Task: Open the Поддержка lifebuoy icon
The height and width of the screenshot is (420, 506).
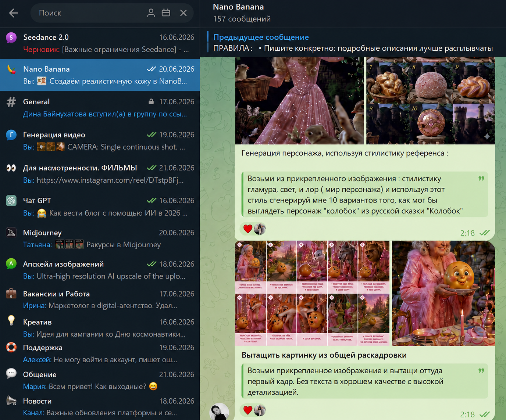Action: pyautogui.click(x=11, y=347)
